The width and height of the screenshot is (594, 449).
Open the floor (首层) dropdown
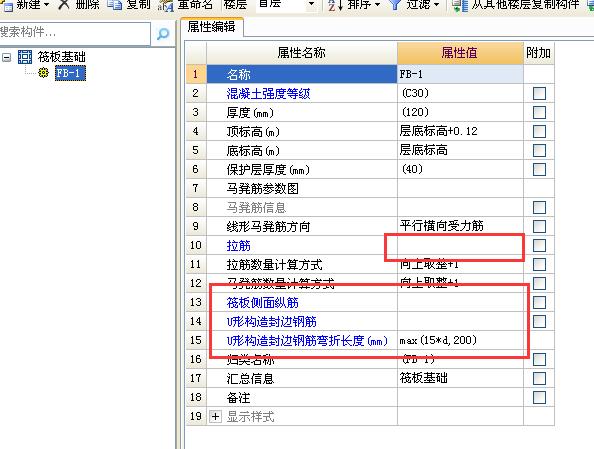pos(311,5)
